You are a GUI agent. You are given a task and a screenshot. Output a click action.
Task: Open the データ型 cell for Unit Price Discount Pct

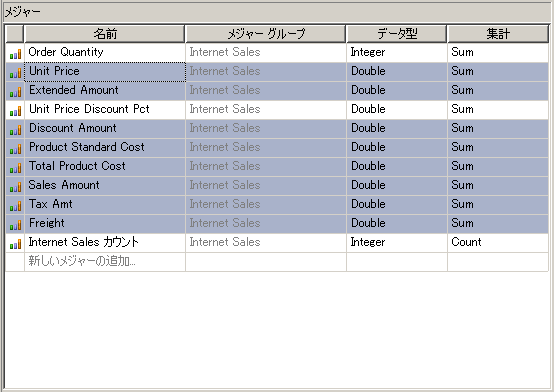(397, 110)
